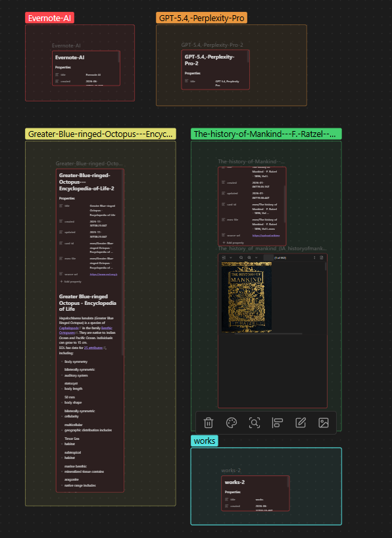This screenshot has height=538, width=392.
Task: Click Add property in the octopus card
Action: [x=71, y=282]
